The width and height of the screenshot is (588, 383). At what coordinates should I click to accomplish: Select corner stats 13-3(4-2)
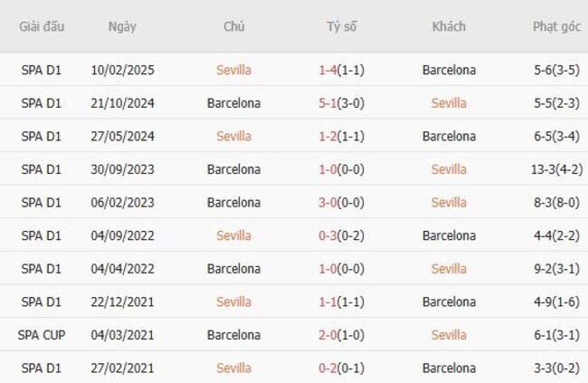pyautogui.click(x=556, y=169)
